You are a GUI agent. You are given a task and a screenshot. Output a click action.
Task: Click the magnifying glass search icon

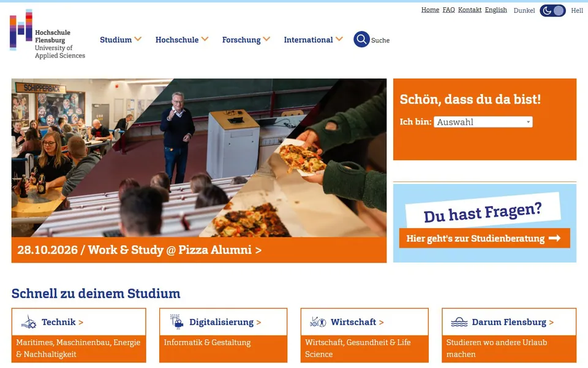click(x=361, y=39)
